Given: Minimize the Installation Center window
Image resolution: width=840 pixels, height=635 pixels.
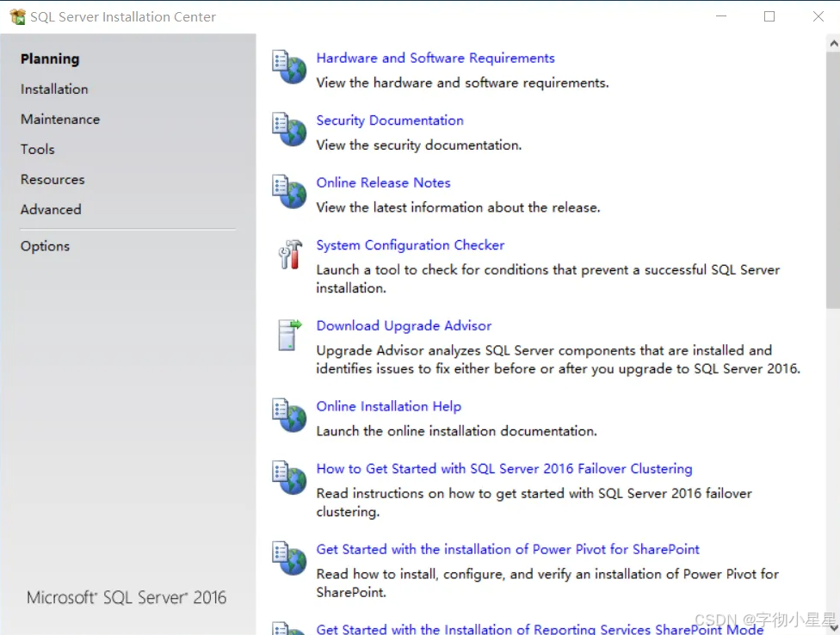Looking at the screenshot, I should pyautogui.click(x=721, y=16).
